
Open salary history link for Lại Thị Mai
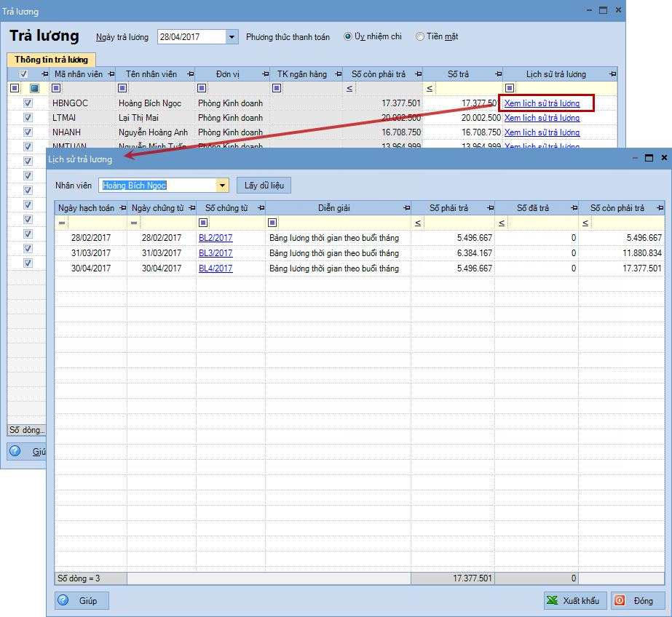coord(542,118)
